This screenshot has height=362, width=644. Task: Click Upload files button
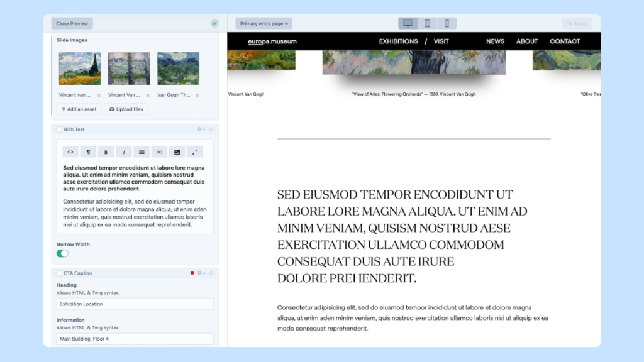(126, 109)
